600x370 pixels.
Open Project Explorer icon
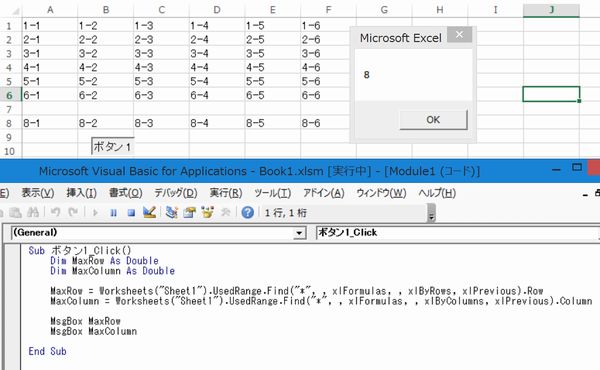171,212
